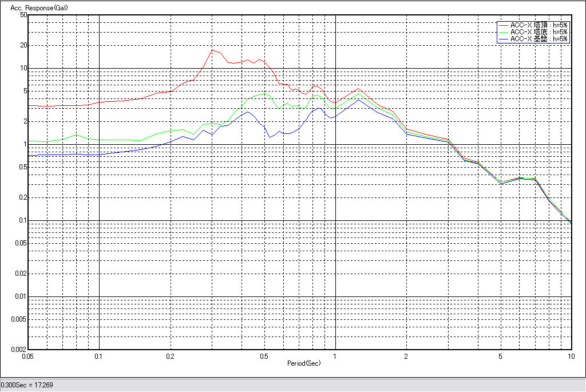Click the Y-axis label 0.005

point(19,319)
